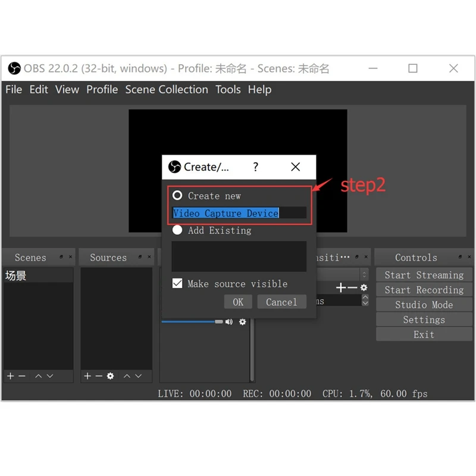Viewport: 476px width, 476px height.
Task: Click OK in the Create dialog
Action: pyautogui.click(x=238, y=302)
